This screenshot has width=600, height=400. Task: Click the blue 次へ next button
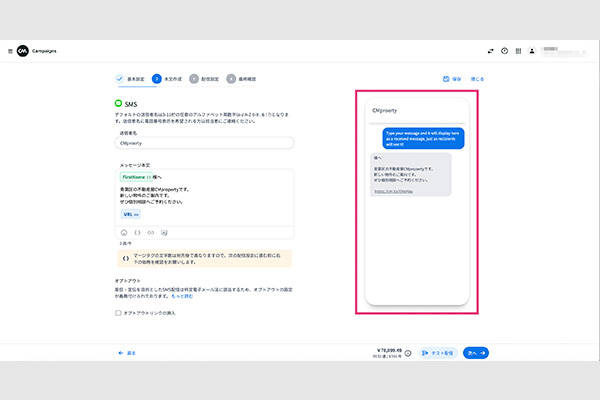click(476, 353)
